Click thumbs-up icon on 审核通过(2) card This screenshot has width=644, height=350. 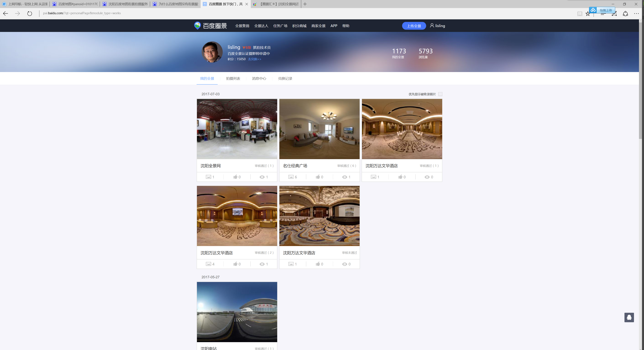pos(235,264)
